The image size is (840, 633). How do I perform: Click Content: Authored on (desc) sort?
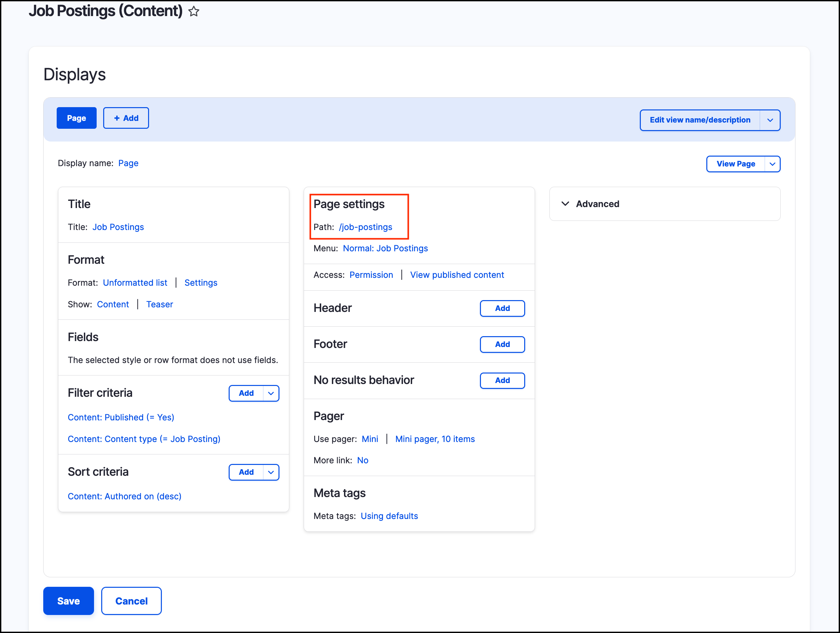click(x=124, y=496)
